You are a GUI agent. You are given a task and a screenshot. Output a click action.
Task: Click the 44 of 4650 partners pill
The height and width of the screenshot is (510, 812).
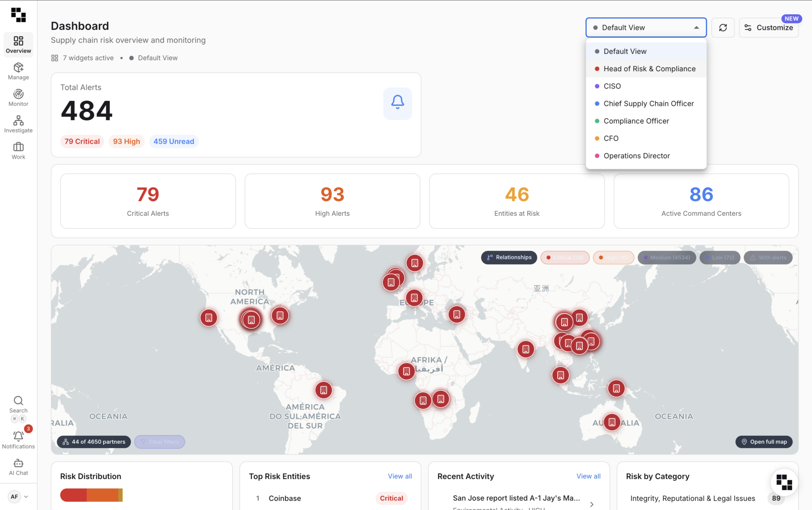94,442
